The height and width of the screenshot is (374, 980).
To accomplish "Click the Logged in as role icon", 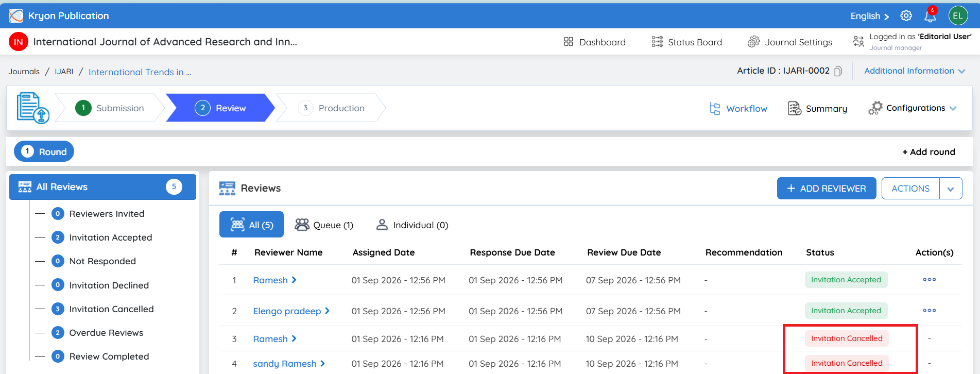I will click(858, 42).
